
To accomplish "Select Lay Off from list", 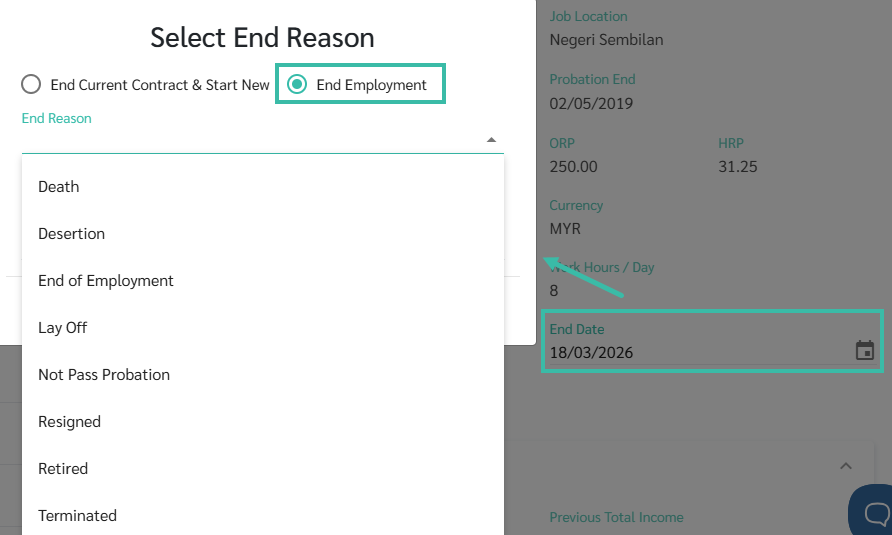I will pos(63,328).
